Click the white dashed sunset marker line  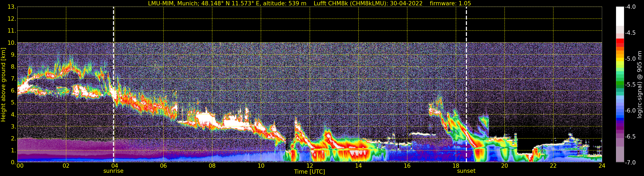(x=466, y=85)
